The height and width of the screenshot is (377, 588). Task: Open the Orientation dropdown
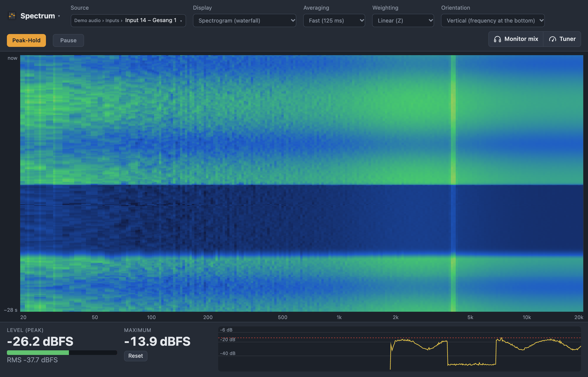point(493,21)
